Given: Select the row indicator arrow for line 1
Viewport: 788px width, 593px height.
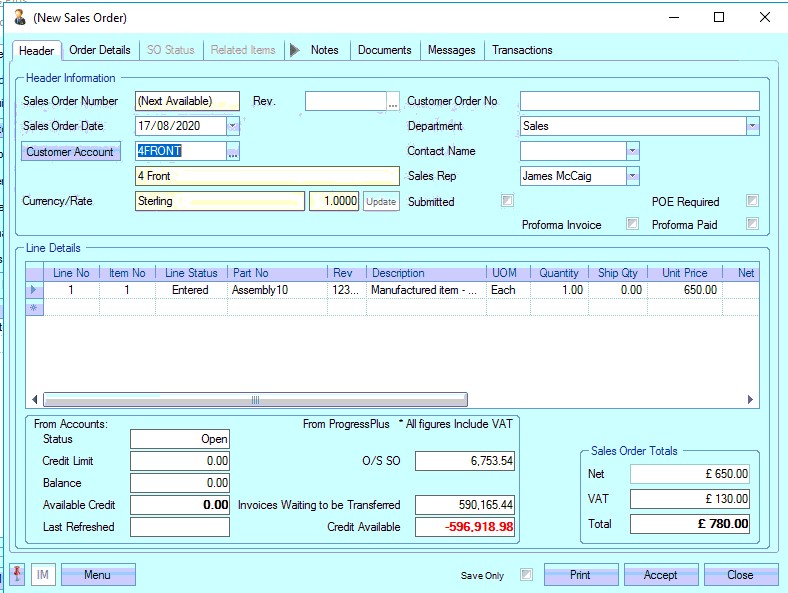Looking at the screenshot, I should (33, 290).
